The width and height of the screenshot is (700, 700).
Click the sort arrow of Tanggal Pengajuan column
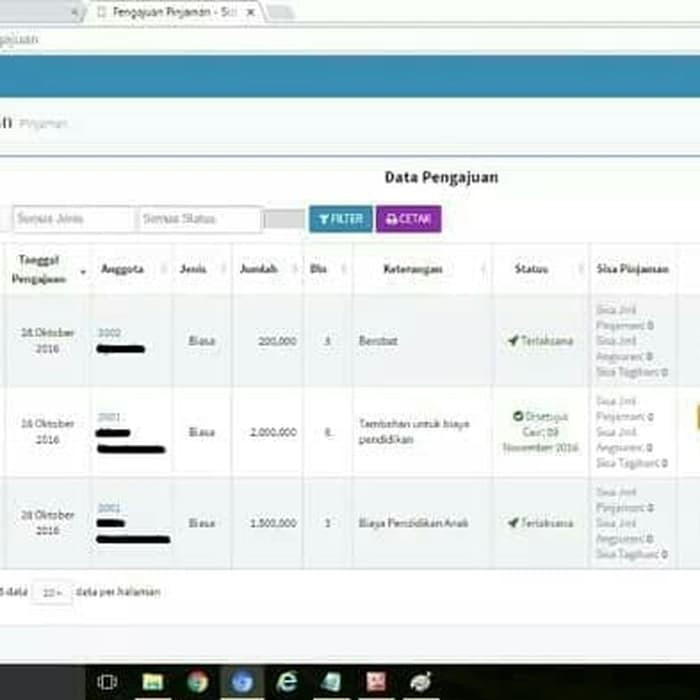pyautogui.click(x=83, y=271)
